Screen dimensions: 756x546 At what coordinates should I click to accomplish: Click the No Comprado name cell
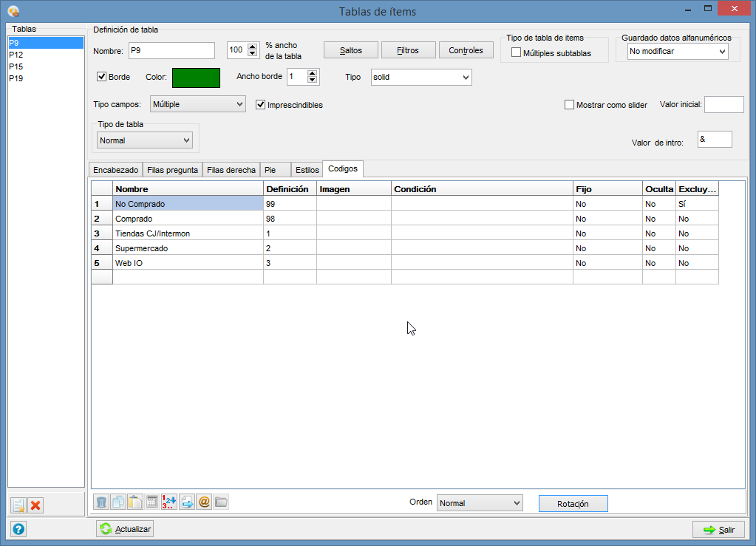(188, 204)
